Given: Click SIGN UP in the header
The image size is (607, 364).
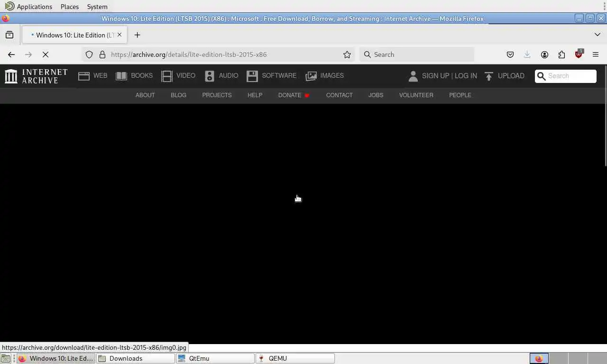Looking at the screenshot, I should (x=435, y=76).
